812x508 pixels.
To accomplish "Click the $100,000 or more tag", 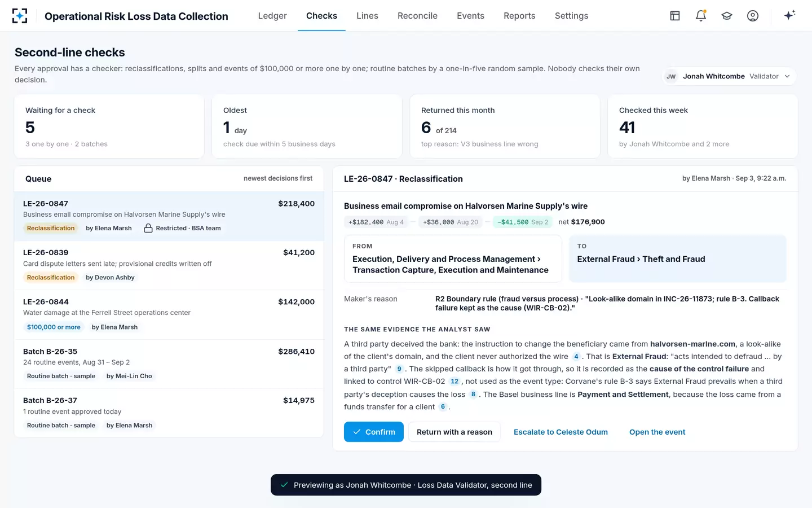I will coord(54,327).
